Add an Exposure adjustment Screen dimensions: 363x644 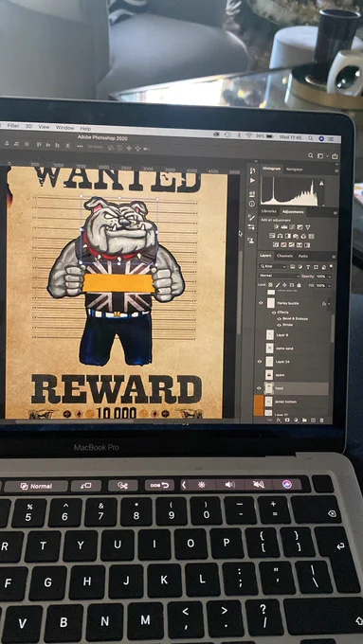tap(299, 227)
